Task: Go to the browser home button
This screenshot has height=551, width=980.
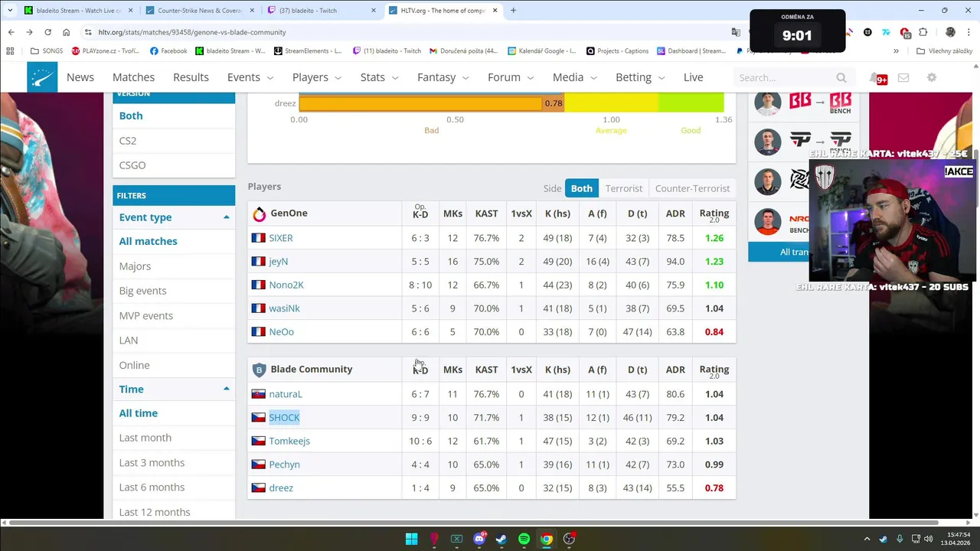Action: [66, 32]
